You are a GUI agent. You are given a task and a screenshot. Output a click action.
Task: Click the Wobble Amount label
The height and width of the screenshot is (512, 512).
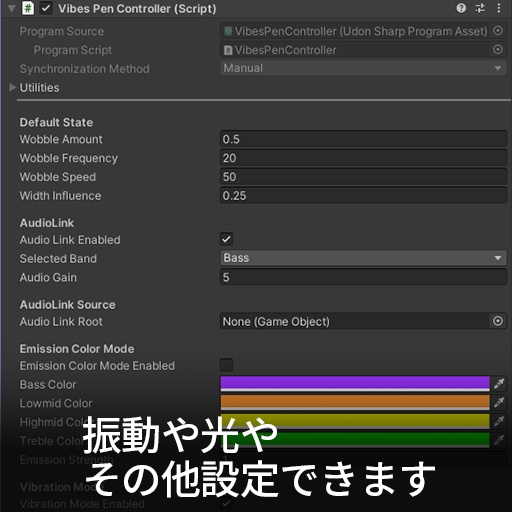61,139
